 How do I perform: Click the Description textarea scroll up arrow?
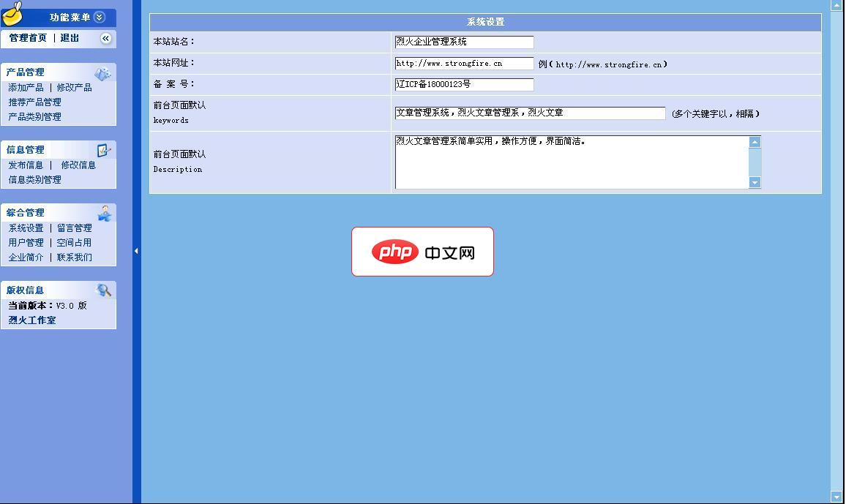point(755,143)
